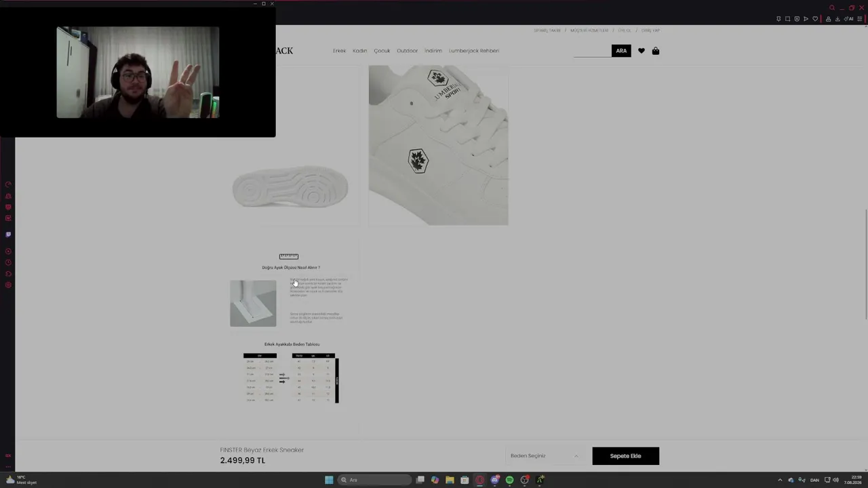Click the browser toolbar pin icon

click(x=778, y=19)
